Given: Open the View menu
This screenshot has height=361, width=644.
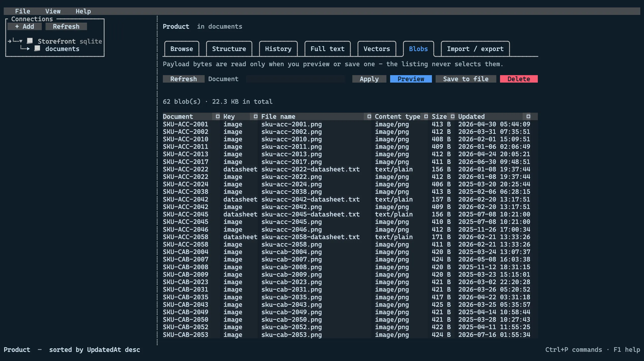Looking at the screenshot, I should tap(53, 11).
